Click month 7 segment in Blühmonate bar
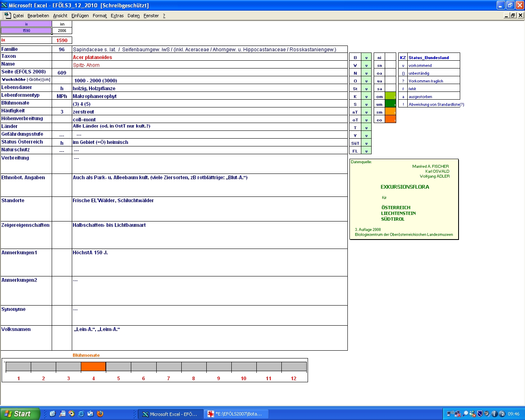Image resolution: width=525 pixels, height=420 pixels. [169, 367]
